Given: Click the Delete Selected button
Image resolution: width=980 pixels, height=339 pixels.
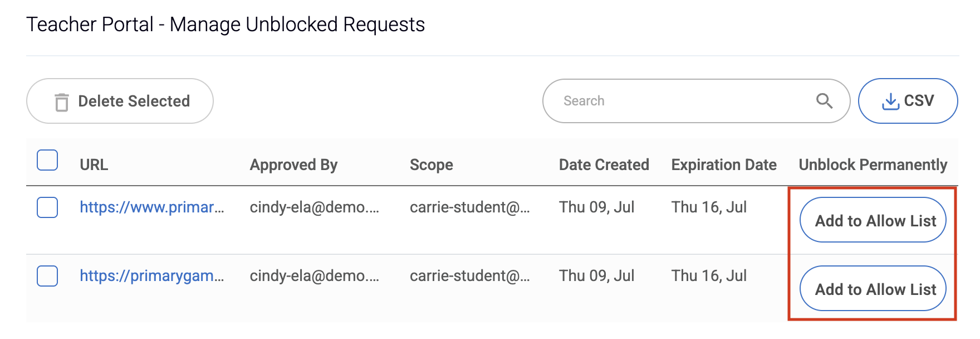Looking at the screenshot, I should coord(120,101).
